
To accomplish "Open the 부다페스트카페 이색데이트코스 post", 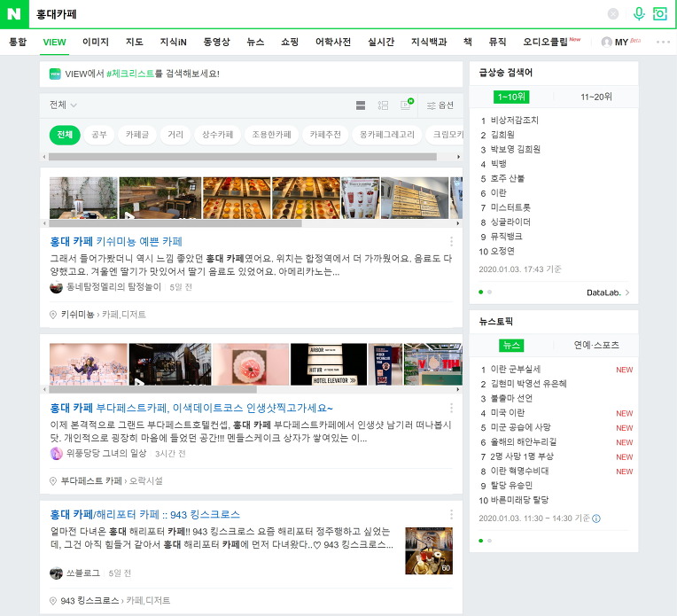I will [x=191, y=408].
